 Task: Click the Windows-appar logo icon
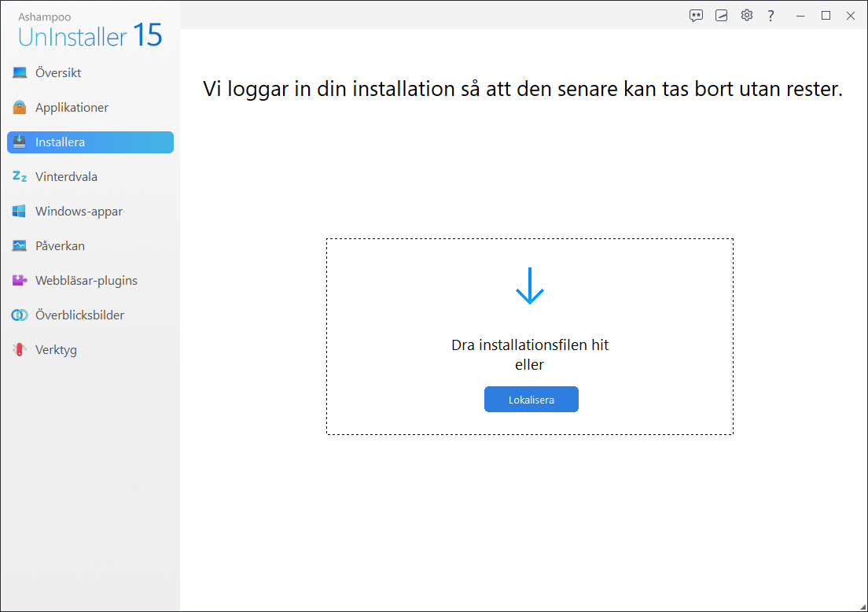[x=20, y=211]
